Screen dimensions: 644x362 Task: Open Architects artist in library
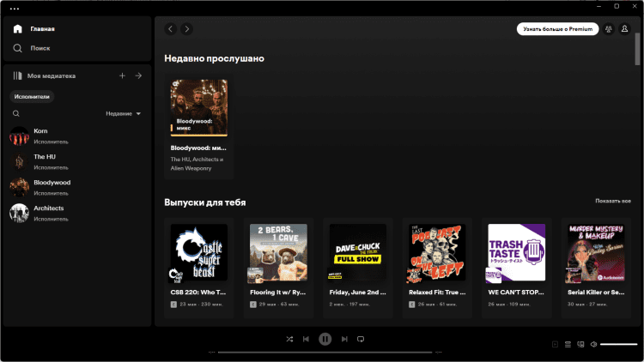click(77, 213)
